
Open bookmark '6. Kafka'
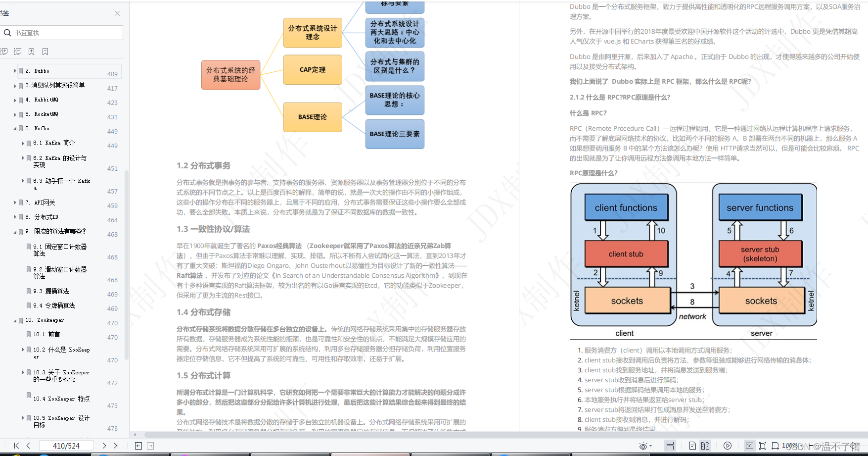38,128
